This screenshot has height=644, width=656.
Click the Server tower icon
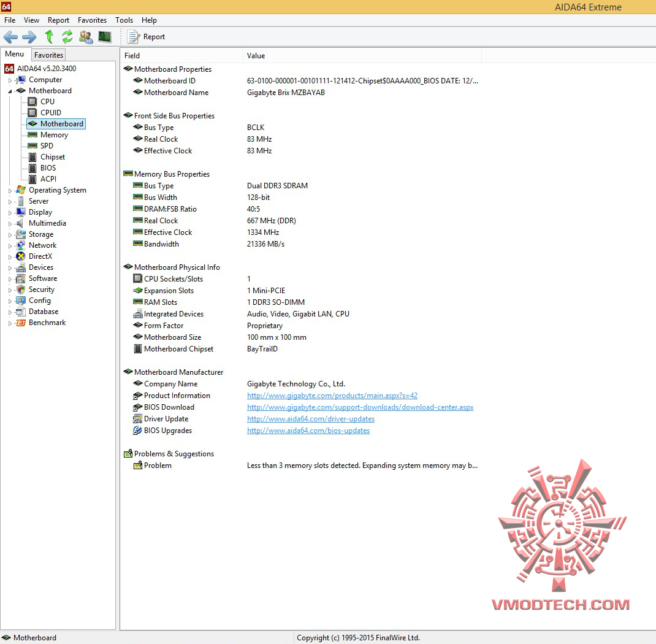pyautogui.click(x=20, y=201)
